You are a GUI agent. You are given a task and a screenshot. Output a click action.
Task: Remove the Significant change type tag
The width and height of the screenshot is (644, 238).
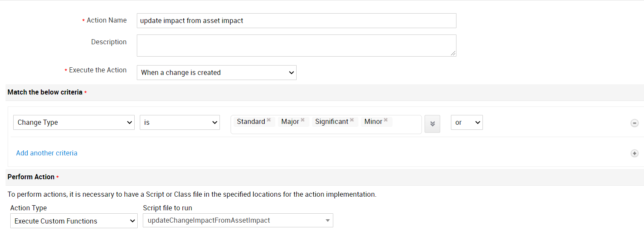point(352,120)
